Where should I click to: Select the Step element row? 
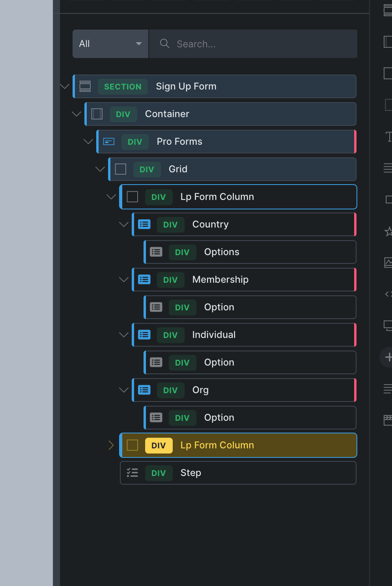238,473
